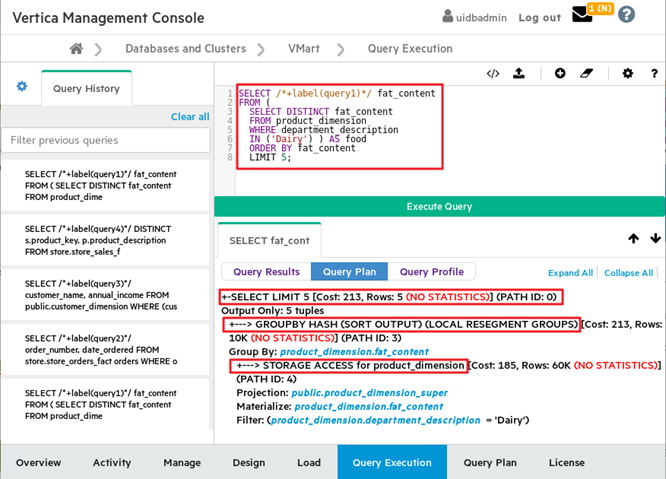Switch to Query Results tab

click(x=266, y=272)
